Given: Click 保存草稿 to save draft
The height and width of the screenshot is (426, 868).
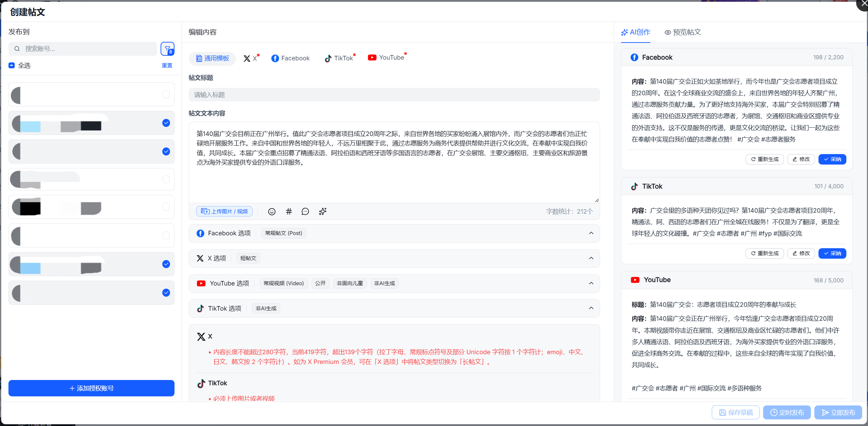Looking at the screenshot, I should pos(736,412).
